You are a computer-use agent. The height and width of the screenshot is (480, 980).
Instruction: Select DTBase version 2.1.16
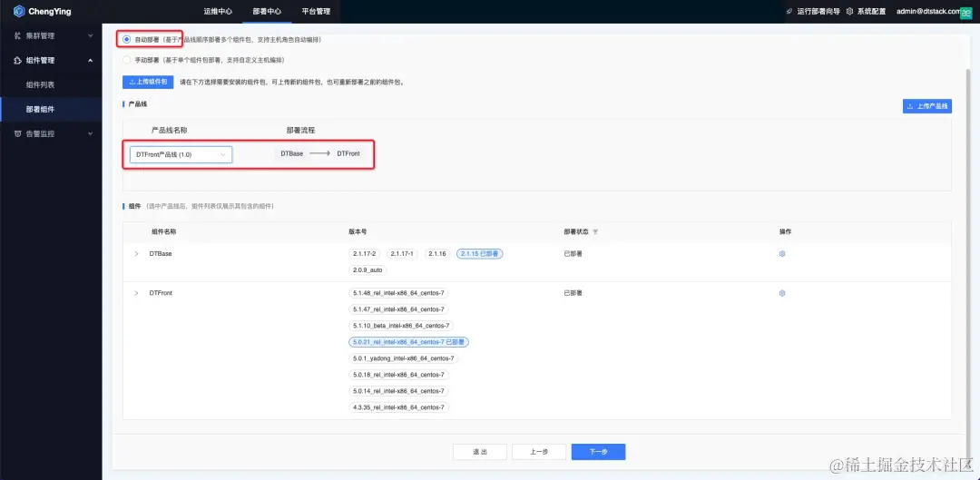point(437,254)
